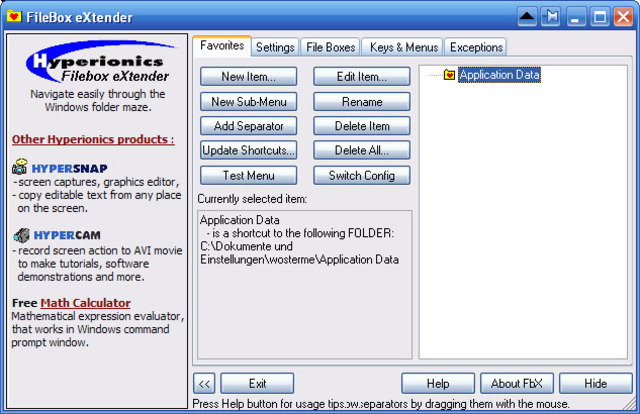
Task: Click the New Item... button
Action: 249,76
